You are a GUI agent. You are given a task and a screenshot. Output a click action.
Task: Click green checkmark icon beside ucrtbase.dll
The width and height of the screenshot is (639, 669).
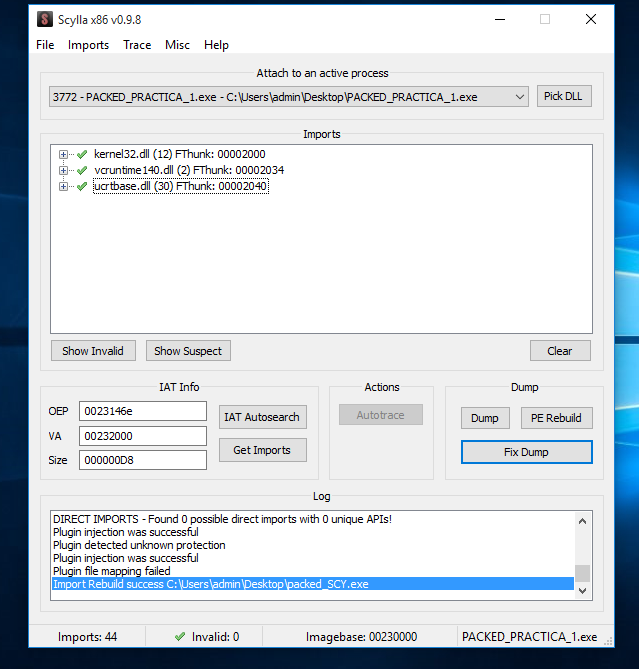82,186
